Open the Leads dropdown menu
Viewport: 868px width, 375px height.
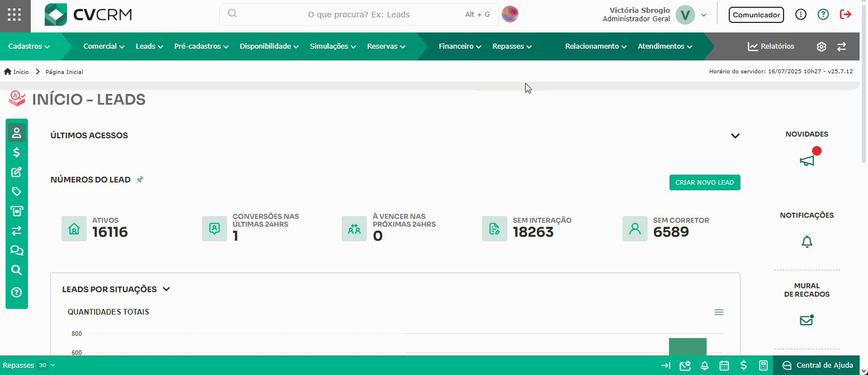click(x=149, y=46)
